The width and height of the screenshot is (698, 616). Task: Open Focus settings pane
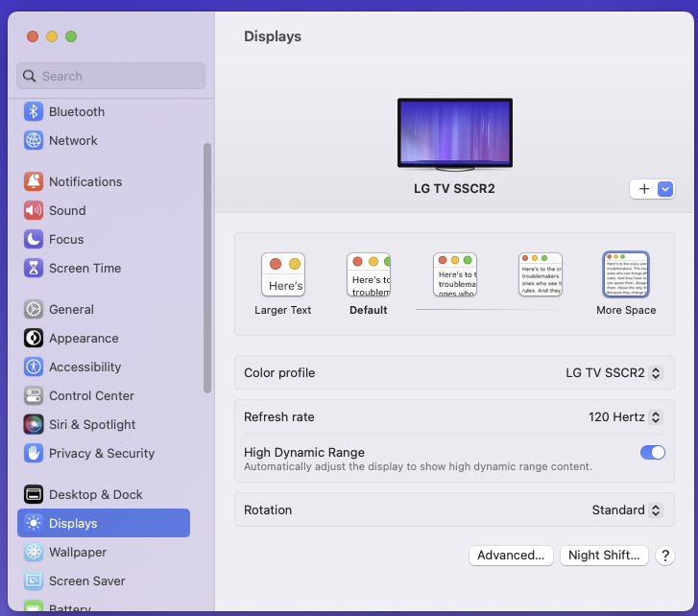pyautogui.click(x=104, y=239)
